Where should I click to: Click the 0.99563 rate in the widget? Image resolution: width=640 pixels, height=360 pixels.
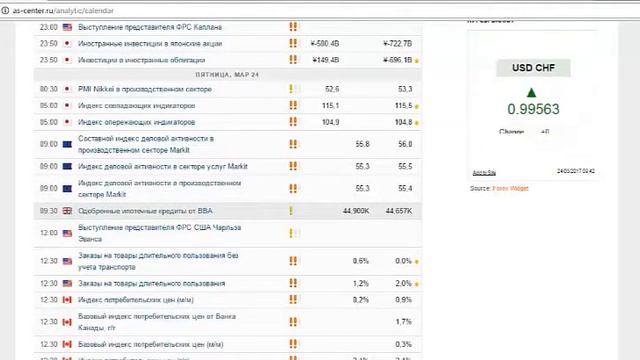pyautogui.click(x=533, y=109)
